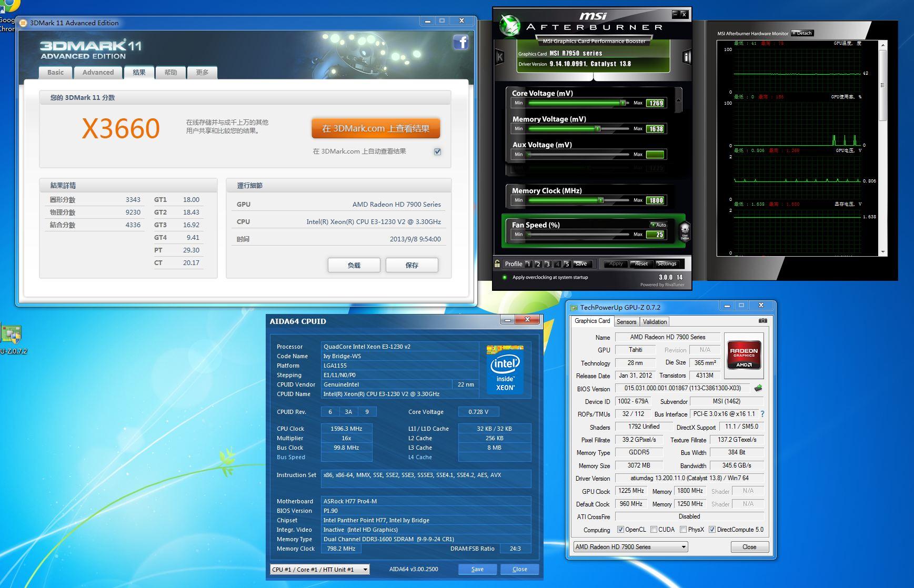Click the Radeon Graphics AMD logo
The height and width of the screenshot is (588, 914).
click(744, 356)
